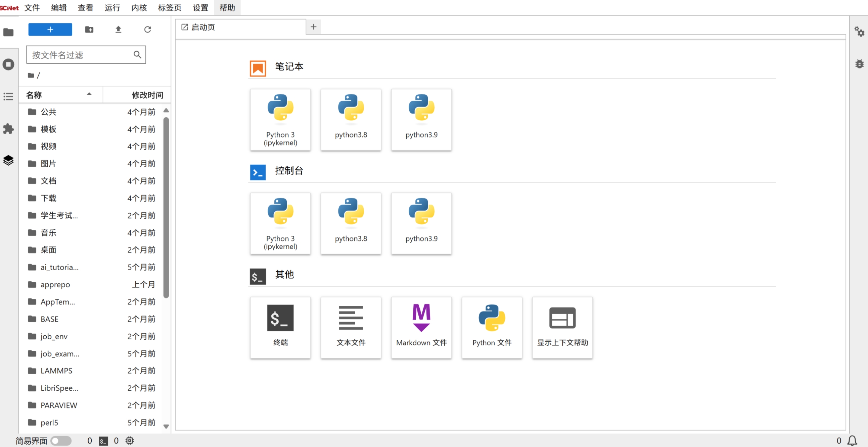Open the debugger bug icon

(859, 64)
